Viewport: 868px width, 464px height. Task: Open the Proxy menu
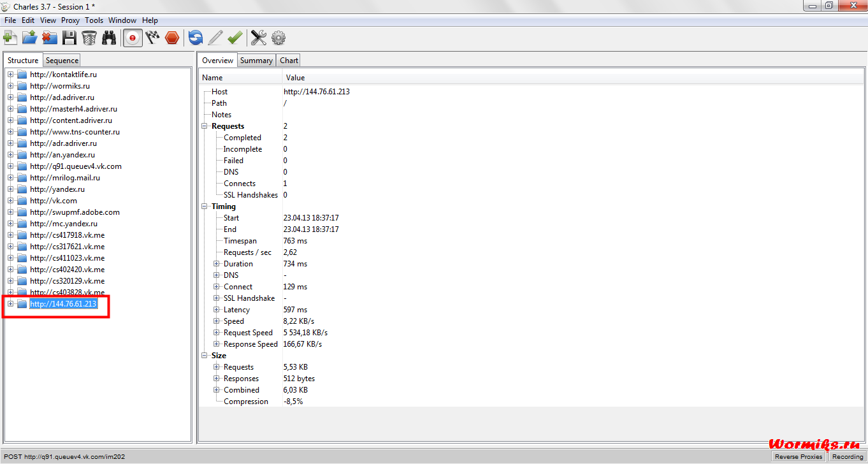(x=70, y=20)
